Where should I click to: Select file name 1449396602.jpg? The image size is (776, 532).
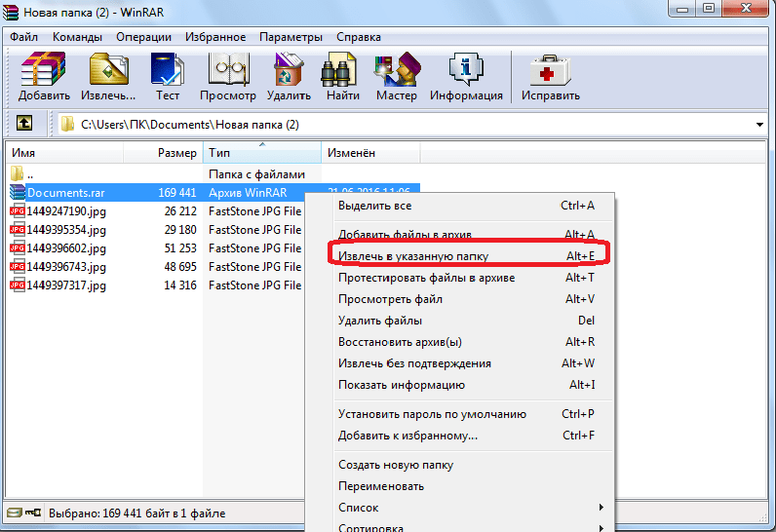[66, 248]
